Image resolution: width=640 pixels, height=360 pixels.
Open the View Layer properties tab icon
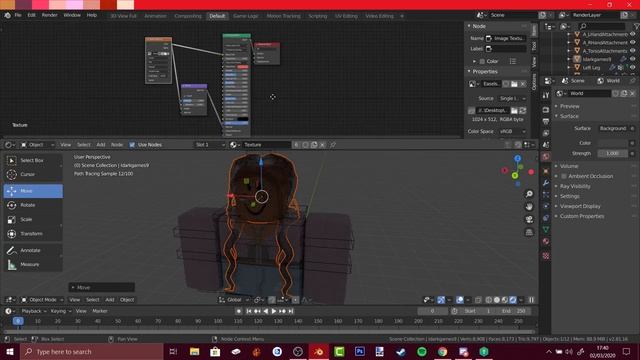pyautogui.click(x=546, y=133)
